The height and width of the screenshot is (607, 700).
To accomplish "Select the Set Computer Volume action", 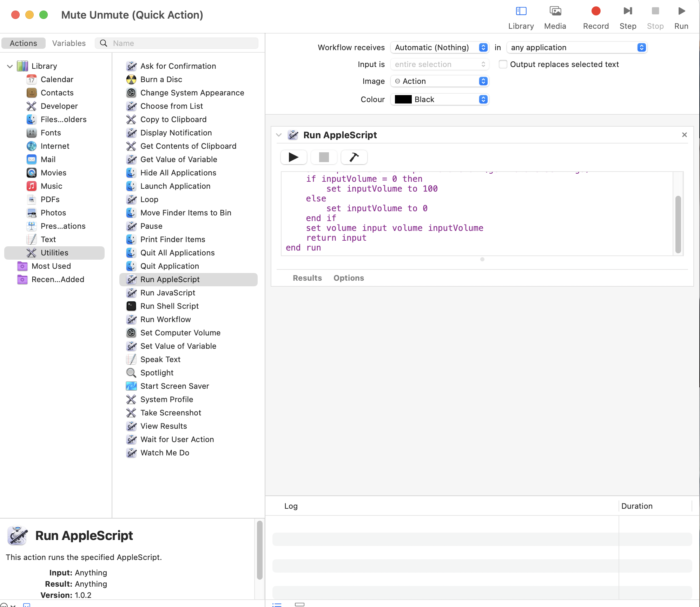I will click(x=180, y=333).
